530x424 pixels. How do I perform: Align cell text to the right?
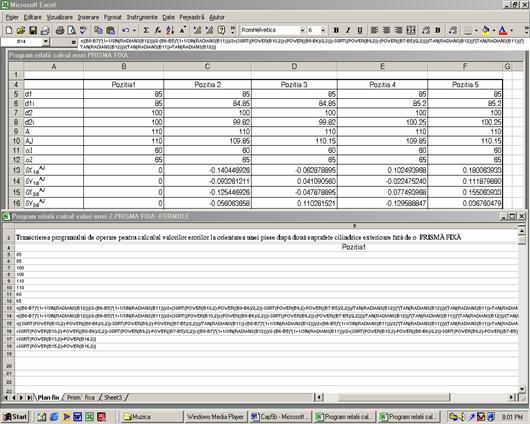click(x=399, y=30)
